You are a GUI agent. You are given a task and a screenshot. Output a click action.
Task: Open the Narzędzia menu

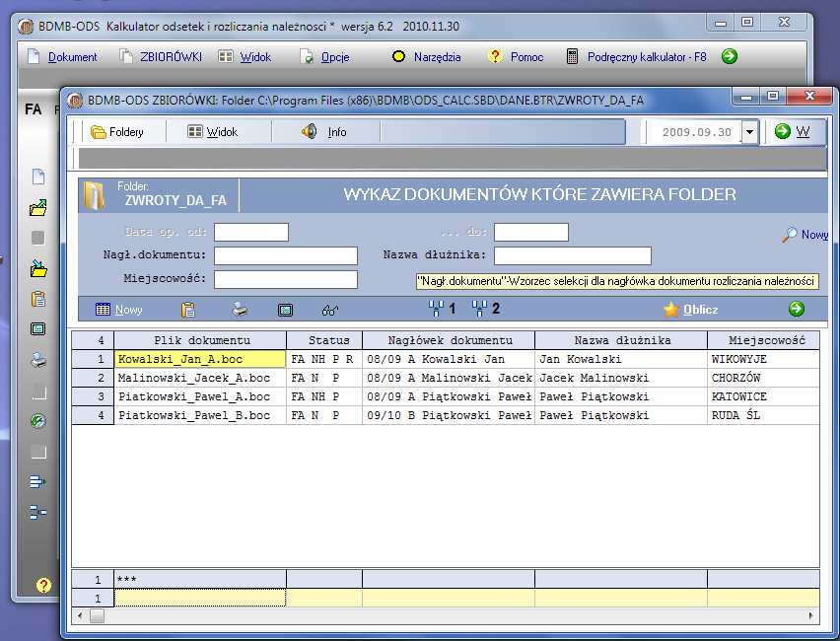pyautogui.click(x=427, y=57)
